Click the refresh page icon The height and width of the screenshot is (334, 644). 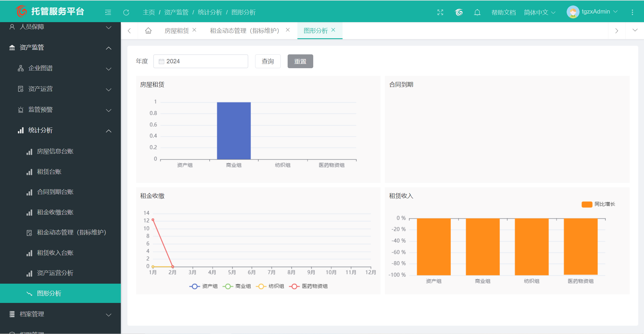pos(126,12)
